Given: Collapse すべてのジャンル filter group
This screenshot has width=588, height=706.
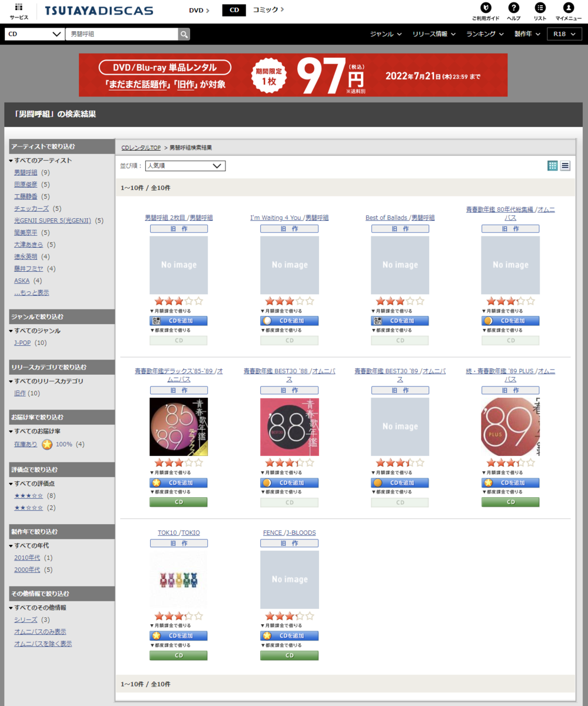Looking at the screenshot, I should point(35,331).
